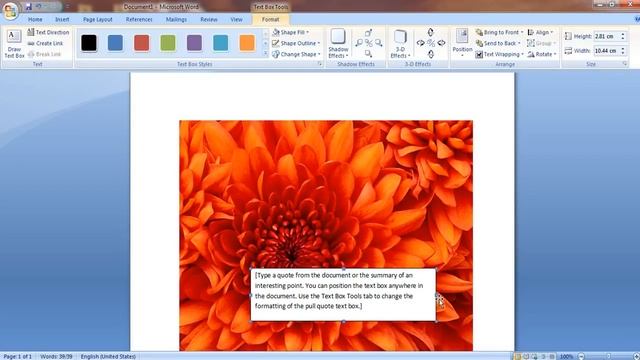Click the Width value field
Image resolution: width=640 pixels, height=360 pixels.
[x=606, y=51]
